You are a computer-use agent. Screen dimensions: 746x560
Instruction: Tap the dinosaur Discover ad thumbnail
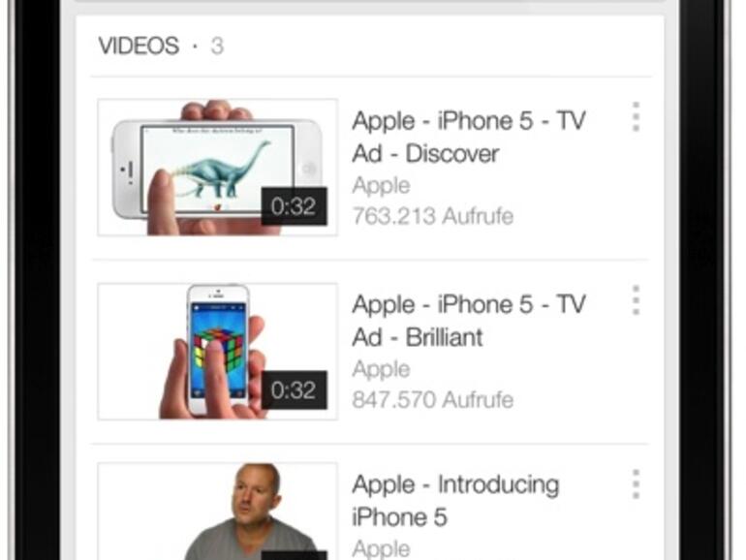point(217,168)
